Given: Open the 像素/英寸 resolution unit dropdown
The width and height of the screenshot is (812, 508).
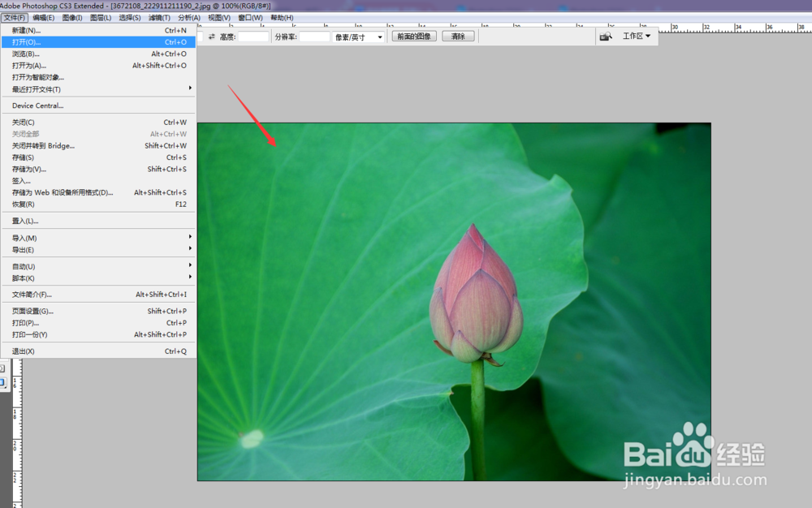Looking at the screenshot, I should [x=358, y=37].
